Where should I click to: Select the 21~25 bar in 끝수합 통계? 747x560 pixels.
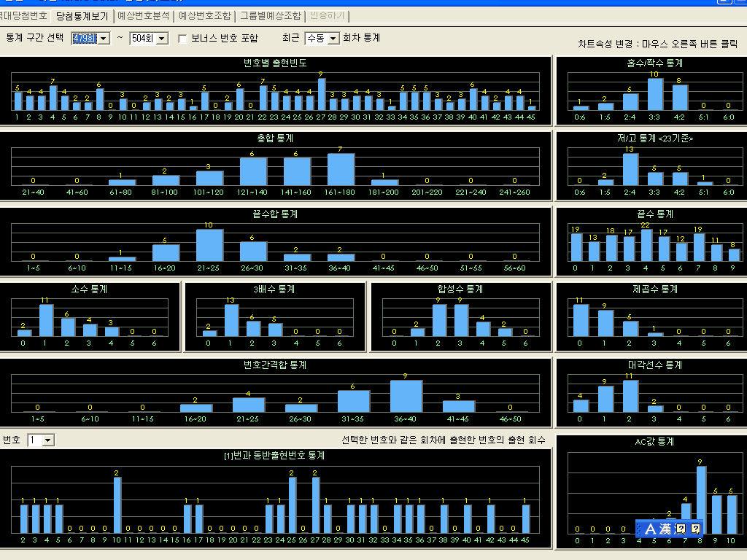point(209,245)
